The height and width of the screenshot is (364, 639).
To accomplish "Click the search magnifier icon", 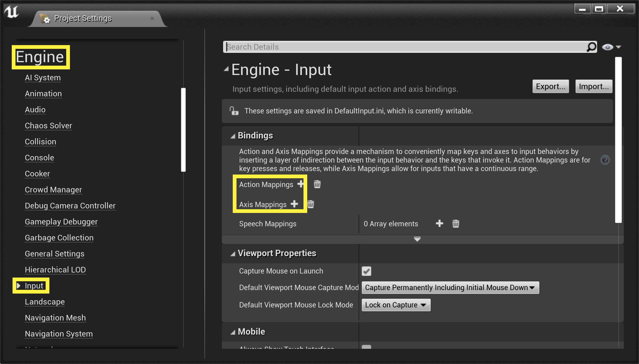I will click(591, 47).
